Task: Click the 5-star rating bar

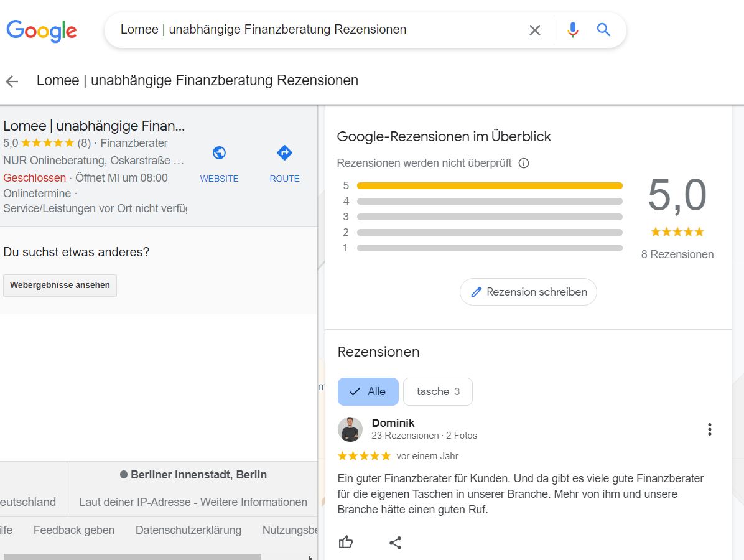Action: coord(490,185)
